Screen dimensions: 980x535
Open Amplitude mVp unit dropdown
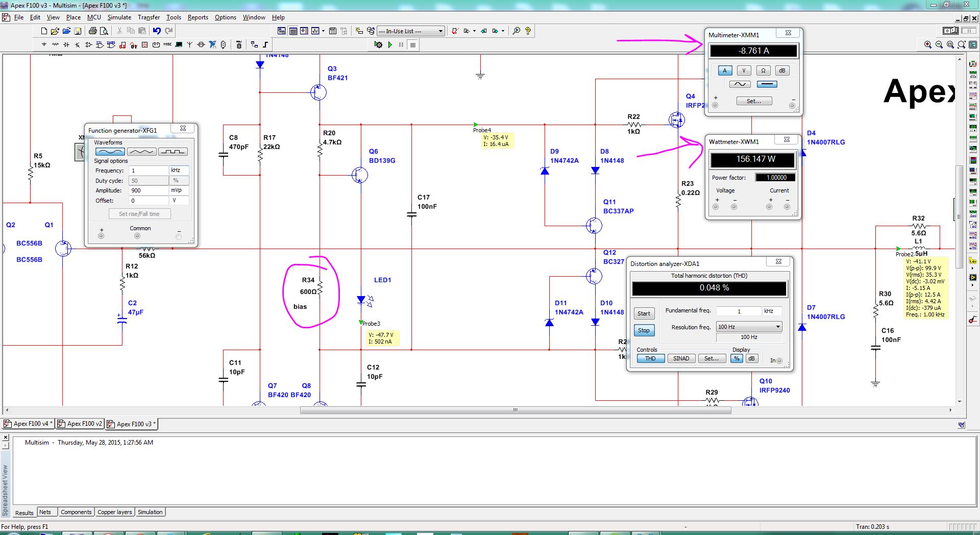[x=179, y=190]
